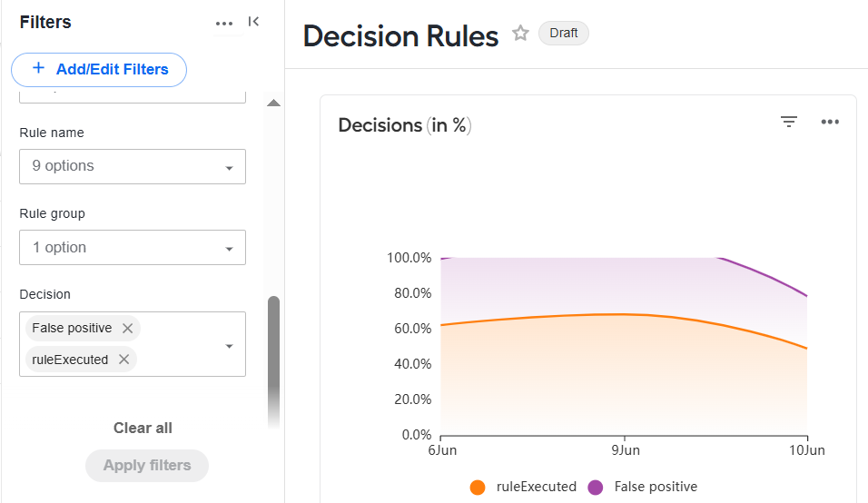Click the 9Jun marker on chart axis
The height and width of the screenshot is (503, 868).
pos(626,449)
